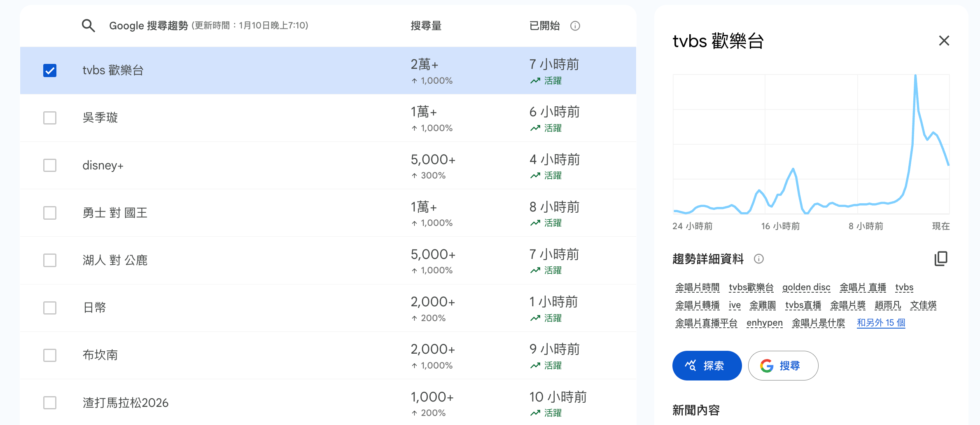Click the trending arrow icon on 日幣 row
The image size is (980, 425).
535,318
